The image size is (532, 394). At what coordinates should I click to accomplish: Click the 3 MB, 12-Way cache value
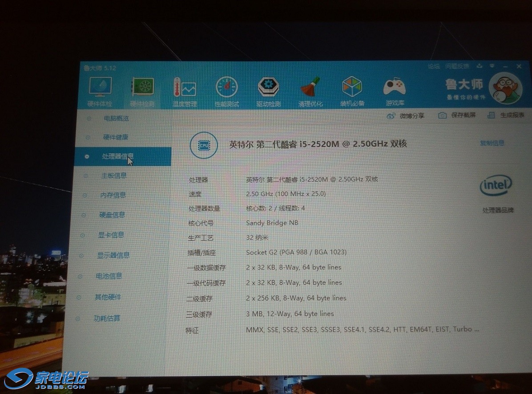[290, 314]
